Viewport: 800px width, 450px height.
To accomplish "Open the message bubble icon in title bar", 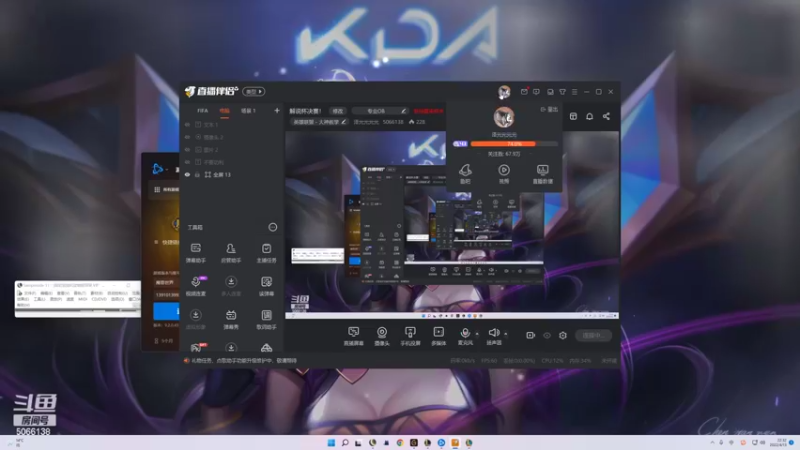I will click(536, 92).
